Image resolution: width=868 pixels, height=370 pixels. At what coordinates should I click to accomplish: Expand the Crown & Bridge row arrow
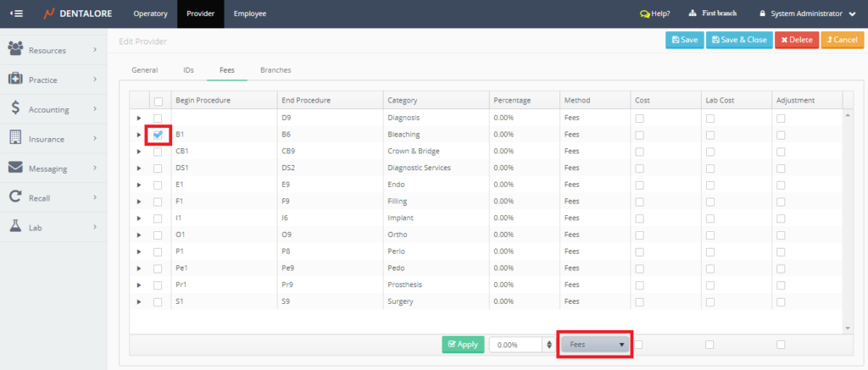139,152
